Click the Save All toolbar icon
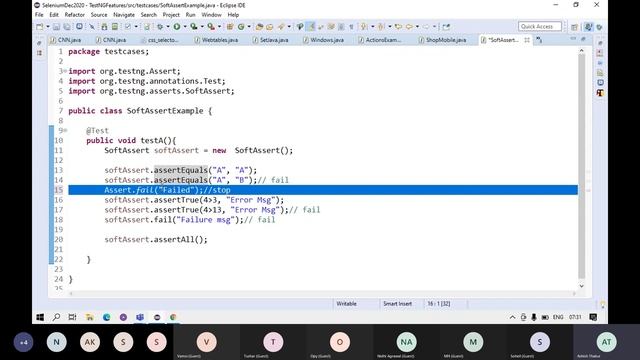This screenshot has height=360, width=640. click(x=67, y=27)
